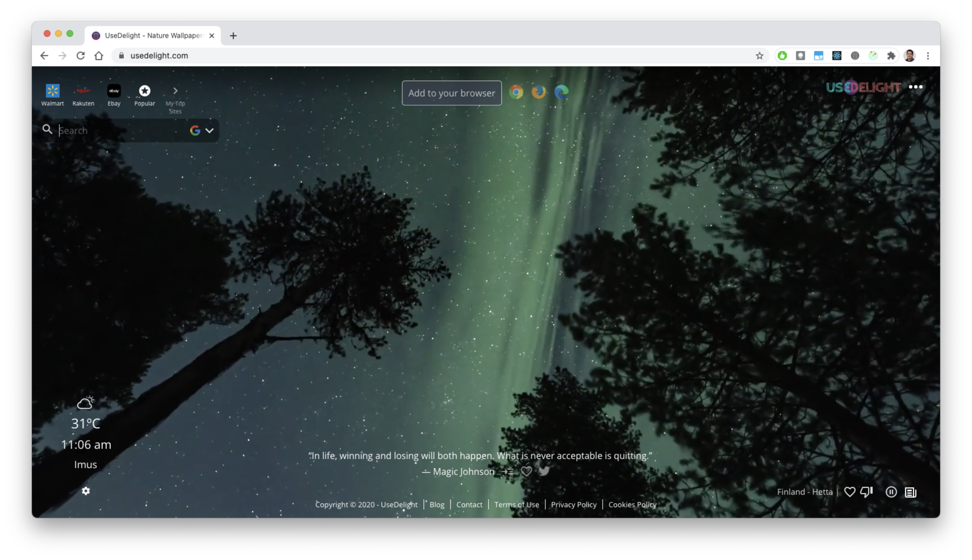
Task: Click the 31°C temperature reading
Action: (85, 424)
